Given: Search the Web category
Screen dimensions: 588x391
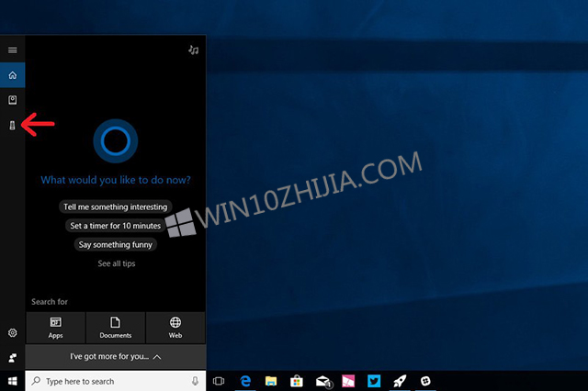Looking at the screenshot, I should click(x=175, y=328).
